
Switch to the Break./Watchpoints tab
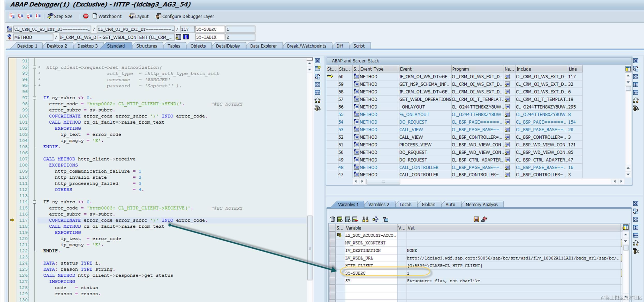click(x=306, y=46)
